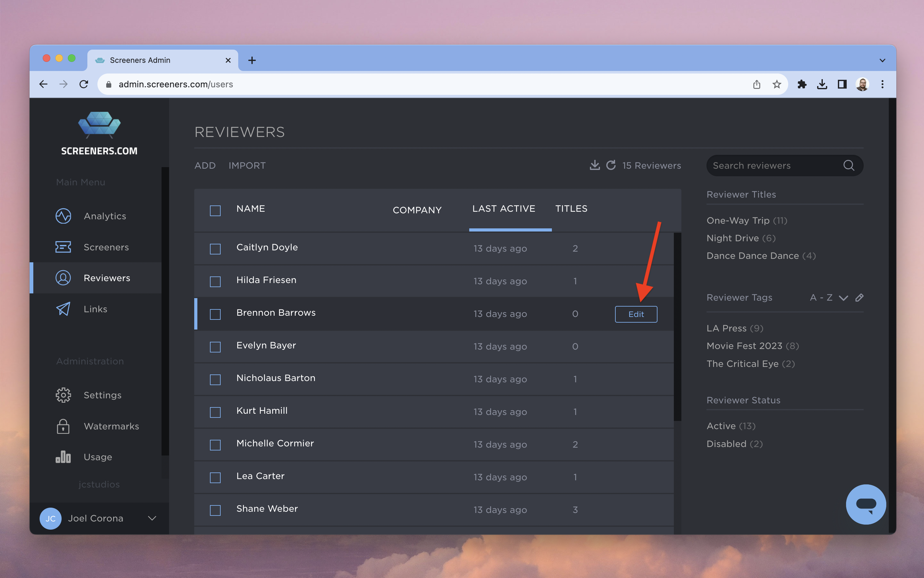Open the Screeners ticket icon
This screenshot has width=924, height=578.
pos(63,247)
